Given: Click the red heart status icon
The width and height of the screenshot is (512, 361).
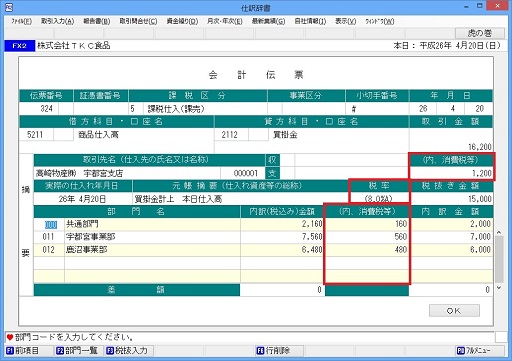Looking at the screenshot, I should click(10, 337).
